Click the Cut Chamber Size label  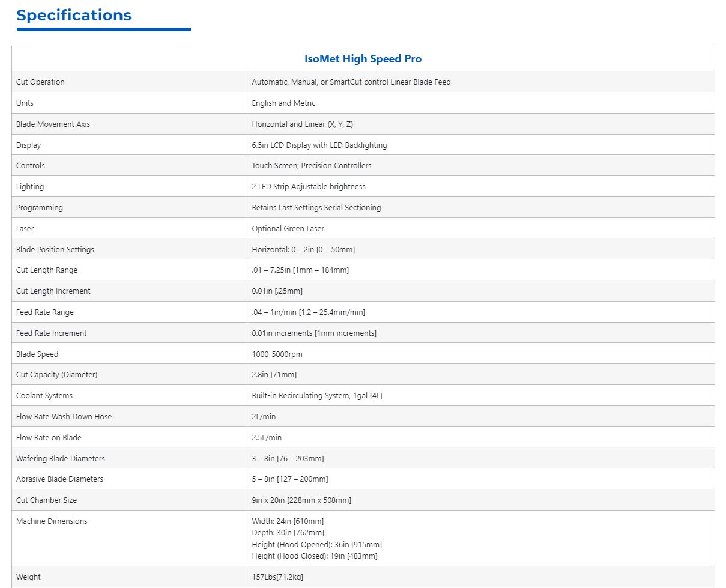47,500
